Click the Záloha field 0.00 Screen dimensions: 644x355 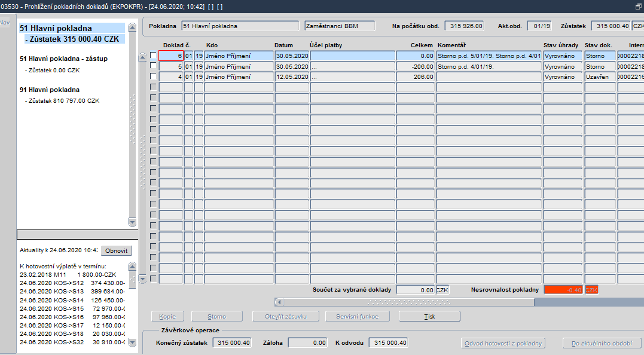click(307, 342)
